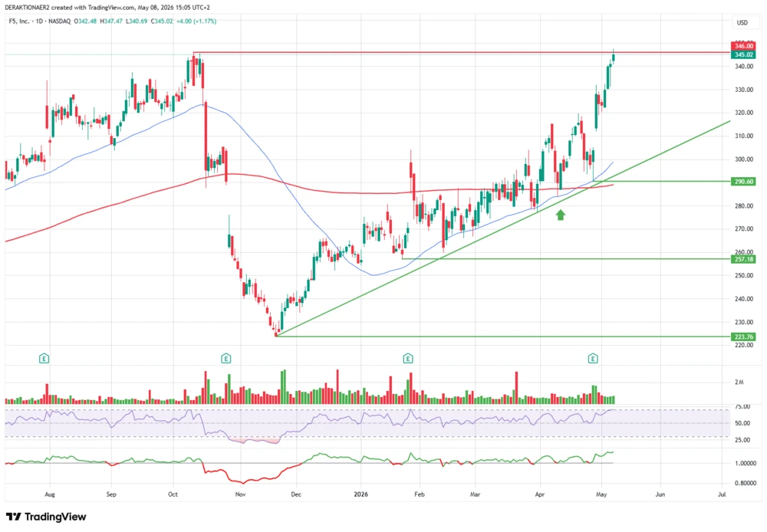This screenshot has width=767, height=532.
Task: Click the 340.00 price axis tick
Action: coord(743,67)
